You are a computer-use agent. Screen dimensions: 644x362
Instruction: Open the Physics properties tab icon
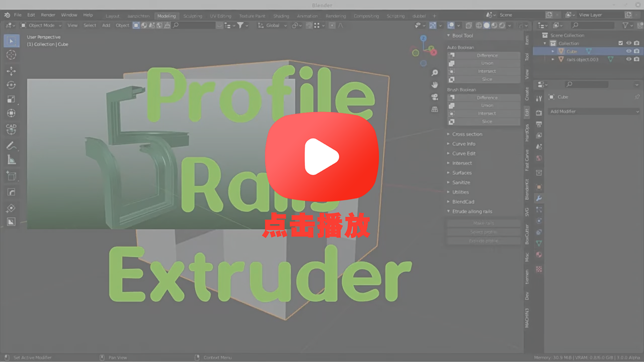pos(539,221)
